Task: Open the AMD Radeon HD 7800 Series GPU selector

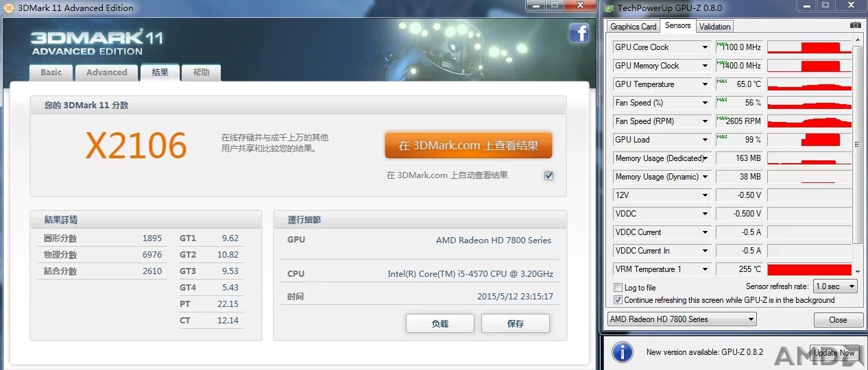Action: [682, 319]
